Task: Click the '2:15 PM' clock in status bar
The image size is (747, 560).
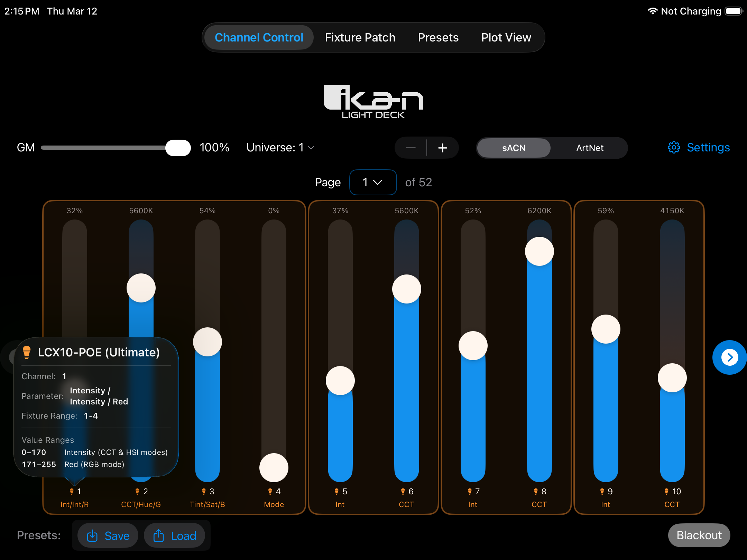Action: [x=22, y=11]
